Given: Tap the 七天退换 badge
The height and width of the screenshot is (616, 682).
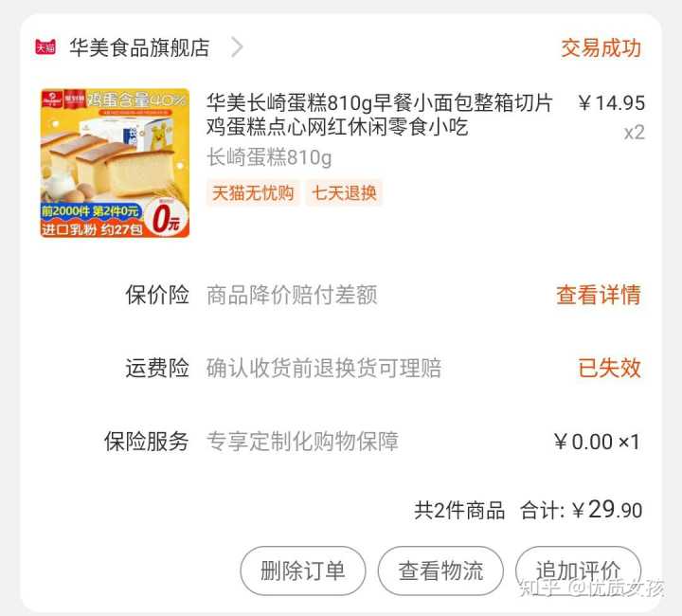Looking at the screenshot, I should click(x=344, y=192).
